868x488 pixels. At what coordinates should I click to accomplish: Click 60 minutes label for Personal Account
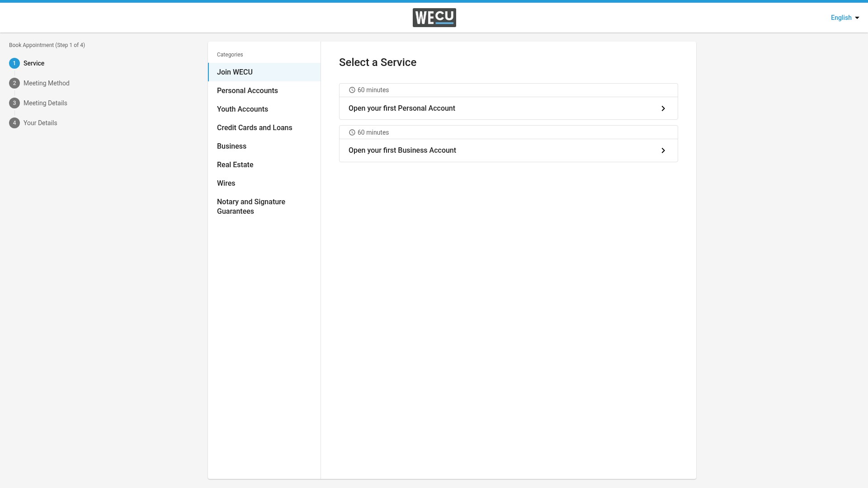coord(373,90)
